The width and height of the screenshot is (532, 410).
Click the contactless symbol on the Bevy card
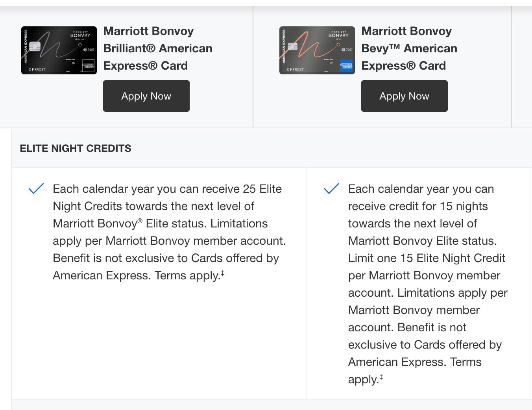[x=343, y=50]
